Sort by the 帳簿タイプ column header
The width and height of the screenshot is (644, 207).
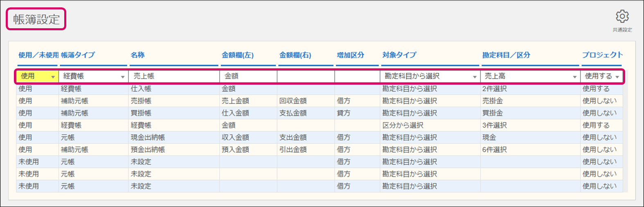(x=78, y=55)
